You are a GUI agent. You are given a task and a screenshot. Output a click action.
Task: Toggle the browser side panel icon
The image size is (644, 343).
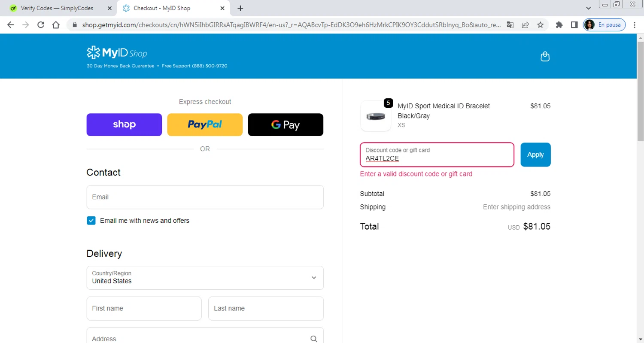574,25
